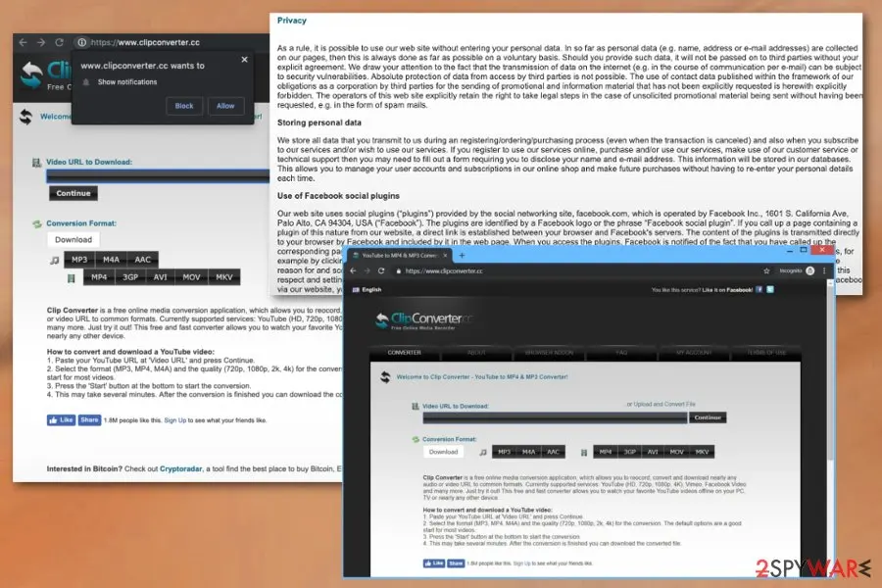Click Like it on Facebook link
This screenshot has width=882, height=588.
(727, 290)
